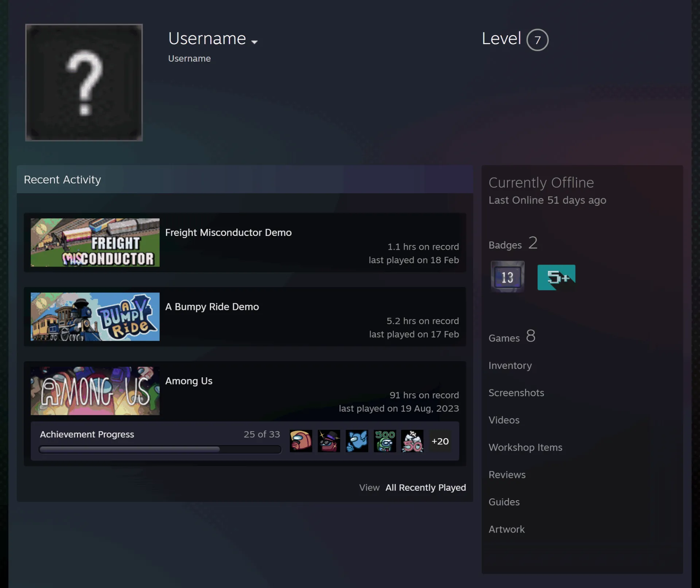Image resolution: width=700 pixels, height=588 pixels.
Task: Open the Guides section
Action: point(504,502)
